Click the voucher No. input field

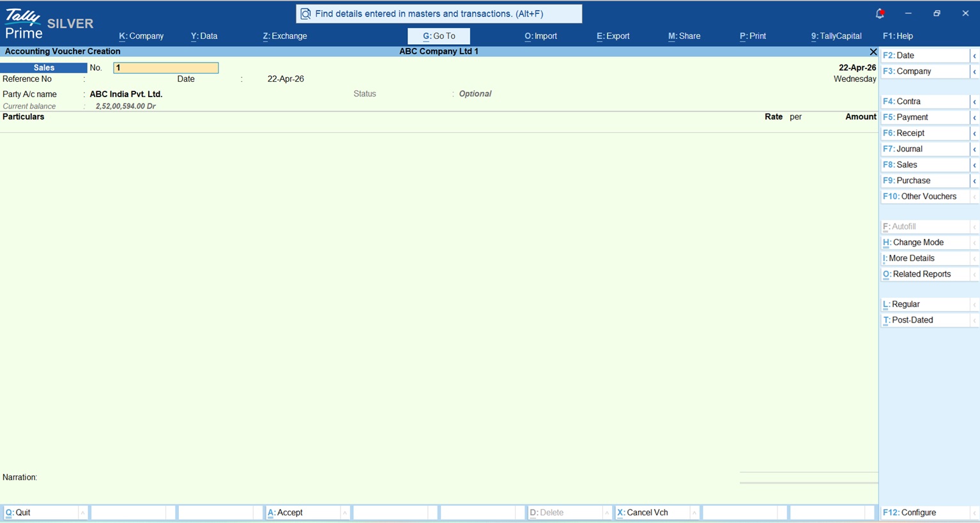coord(166,68)
